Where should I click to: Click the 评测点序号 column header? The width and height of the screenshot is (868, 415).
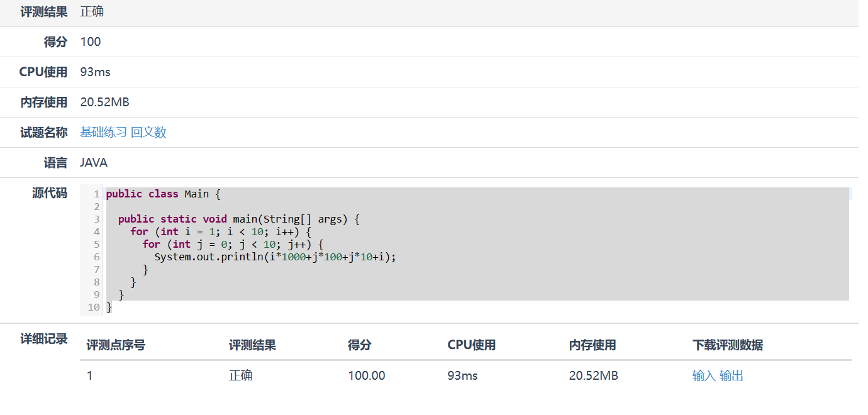click(116, 345)
